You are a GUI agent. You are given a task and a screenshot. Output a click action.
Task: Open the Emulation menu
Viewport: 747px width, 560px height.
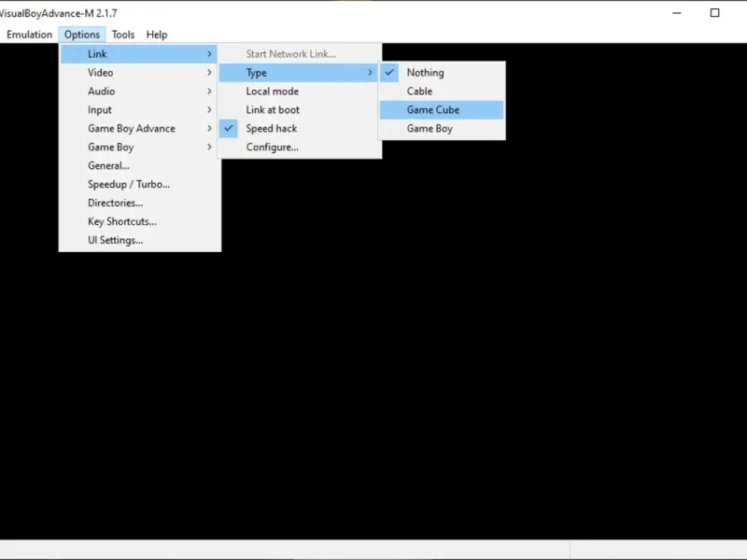29,35
